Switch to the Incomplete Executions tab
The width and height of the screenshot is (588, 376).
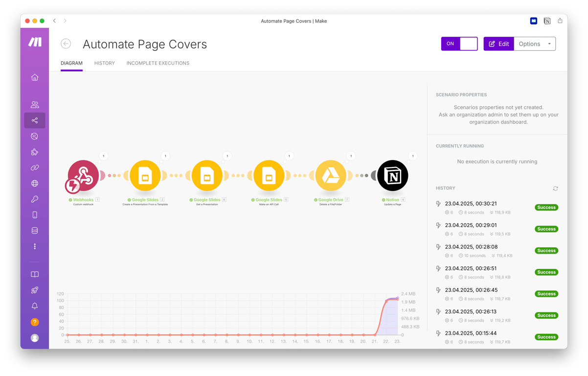158,63
